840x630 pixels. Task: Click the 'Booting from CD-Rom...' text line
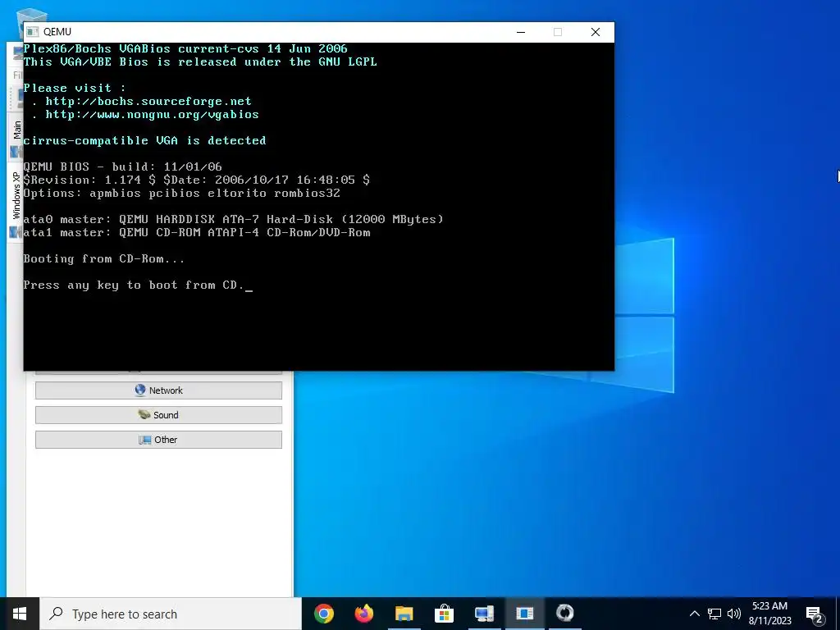click(x=104, y=258)
